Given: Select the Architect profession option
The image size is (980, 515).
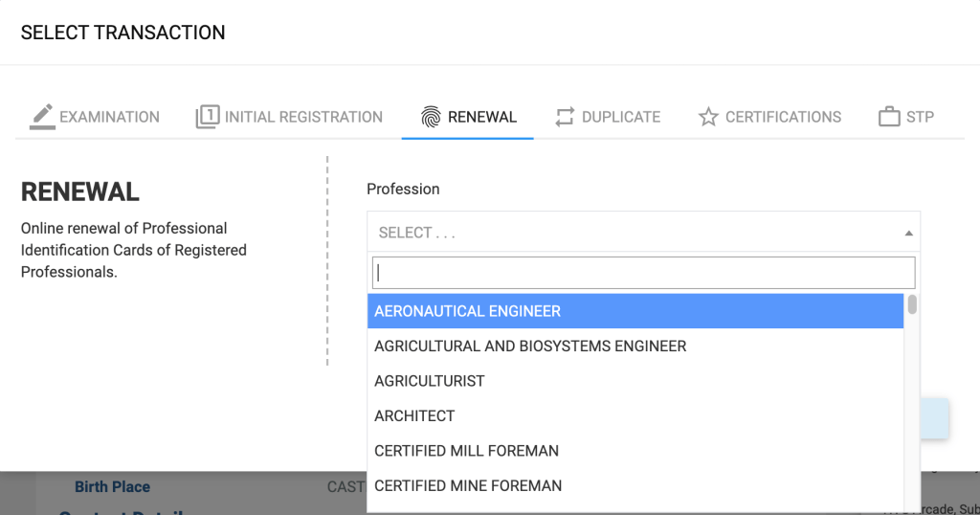Looking at the screenshot, I should coord(414,415).
